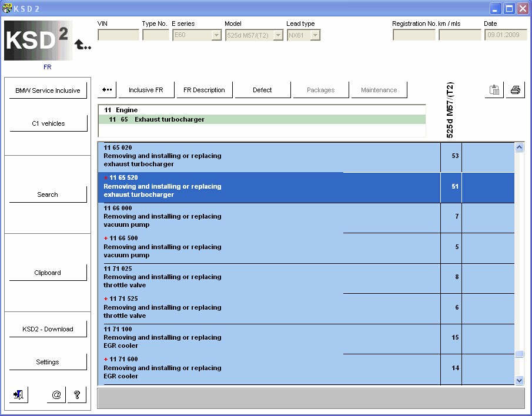Click the back arrow button

click(107, 90)
